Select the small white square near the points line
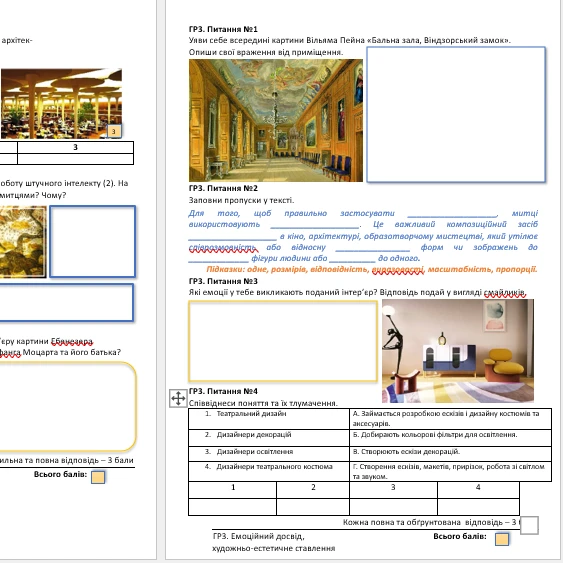The image size is (563, 563). coord(529,525)
